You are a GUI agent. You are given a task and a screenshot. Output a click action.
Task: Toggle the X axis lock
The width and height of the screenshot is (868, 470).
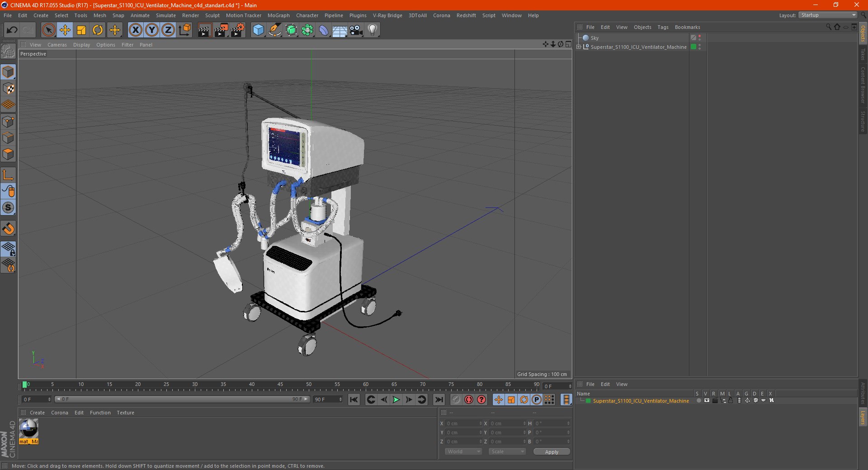click(x=135, y=30)
